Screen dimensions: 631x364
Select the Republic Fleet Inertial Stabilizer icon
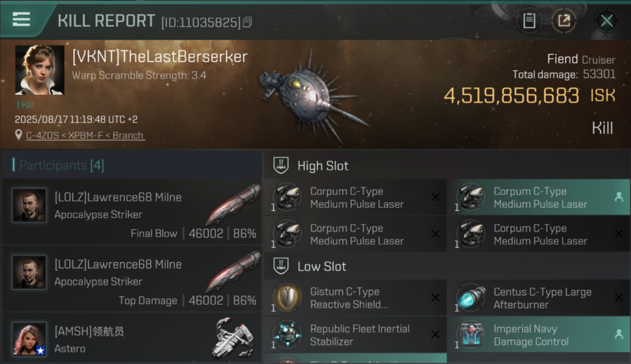pyautogui.click(x=287, y=334)
